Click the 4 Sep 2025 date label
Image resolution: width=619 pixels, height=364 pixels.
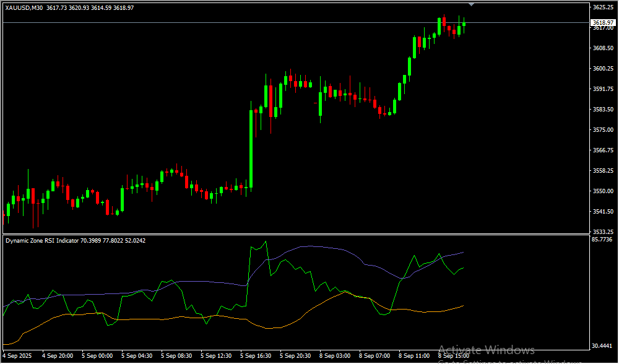click(x=17, y=356)
